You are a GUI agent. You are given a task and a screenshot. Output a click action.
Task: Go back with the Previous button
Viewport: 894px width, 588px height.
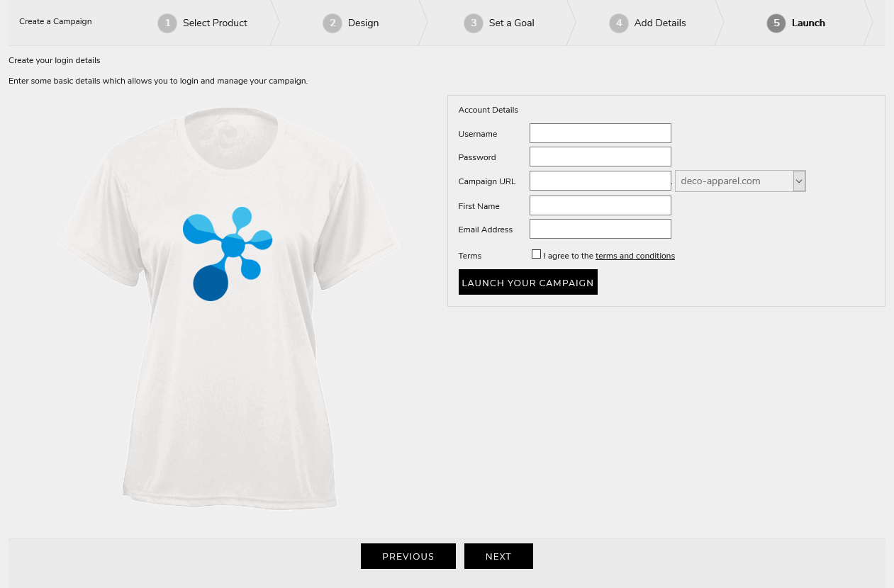pos(408,556)
